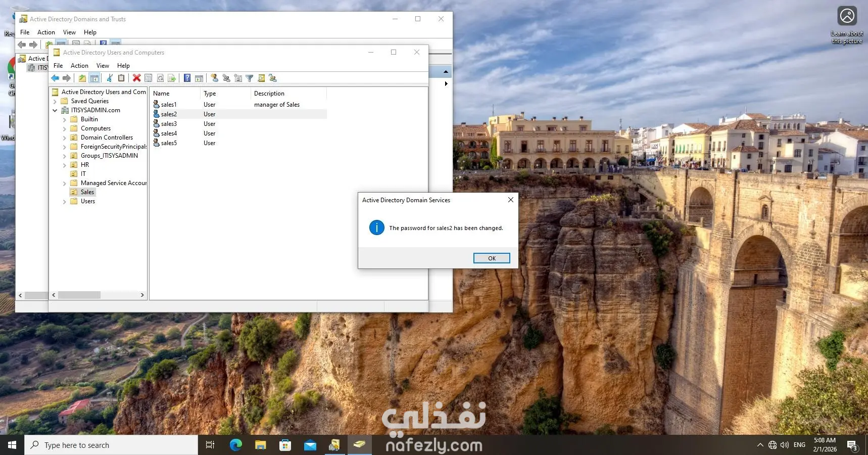This screenshot has height=455, width=868.
Task: Open View menu in Users and Computers
Action: coord(103,66)
